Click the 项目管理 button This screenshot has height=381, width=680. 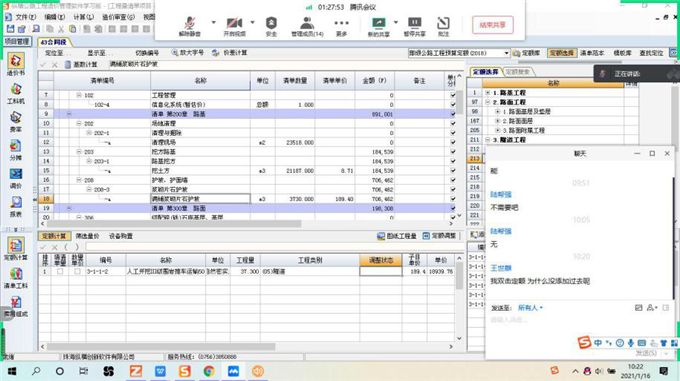(17, 42)
